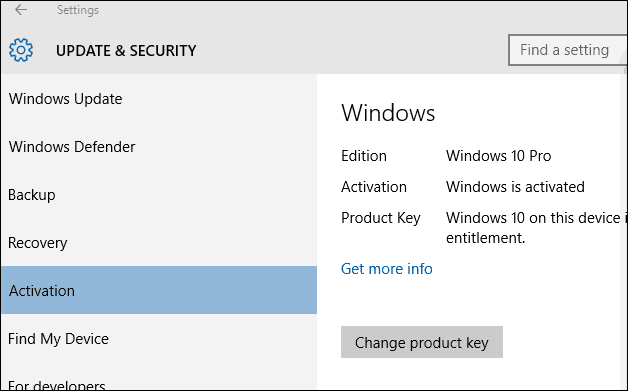
Task: Open the Recovery options page
Action: pyautogui.click(x=159, y=243)
